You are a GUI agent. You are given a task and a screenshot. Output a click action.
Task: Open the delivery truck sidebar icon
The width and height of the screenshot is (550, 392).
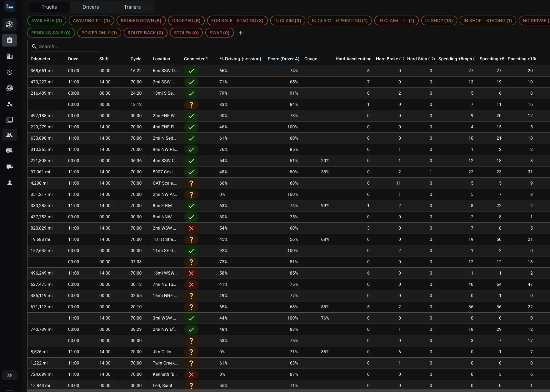click(x=10, y=167)
